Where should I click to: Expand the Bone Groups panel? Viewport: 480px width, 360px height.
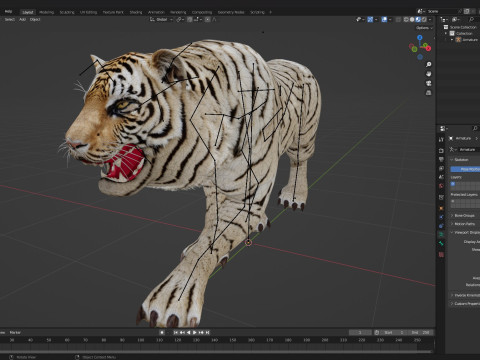464,216
